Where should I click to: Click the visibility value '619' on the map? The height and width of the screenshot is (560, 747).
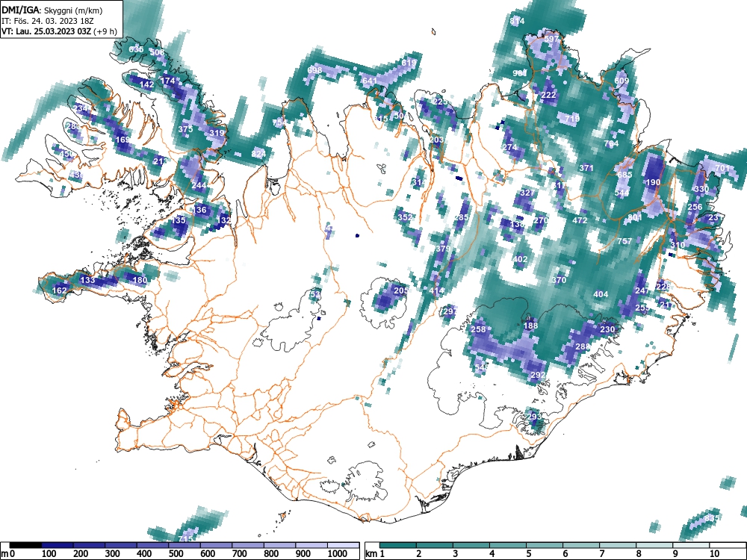(x=409, y=63)
